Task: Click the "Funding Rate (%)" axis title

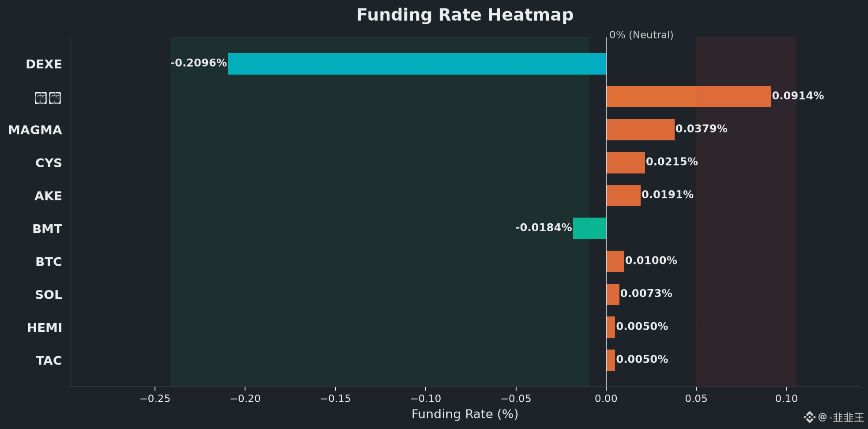Action: pyautogui.click(x=465, y=414)
